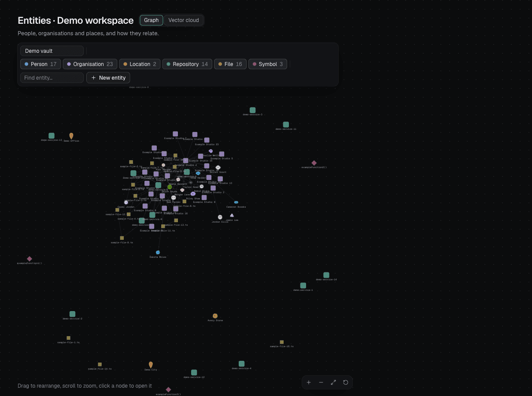Image resolution: width=532 pixels, height=396 pixels.
Task: Zoom out with the minus icon
Action: [321, 382]
